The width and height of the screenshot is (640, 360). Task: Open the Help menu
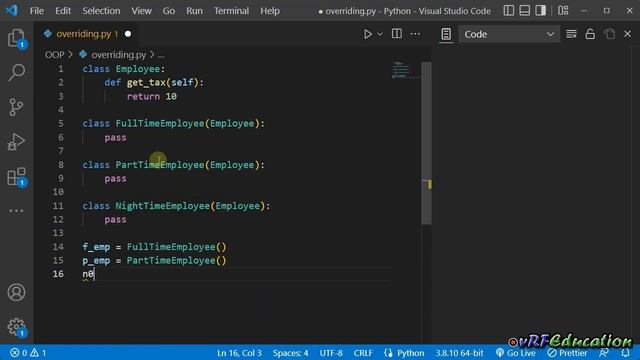[270, 11]
